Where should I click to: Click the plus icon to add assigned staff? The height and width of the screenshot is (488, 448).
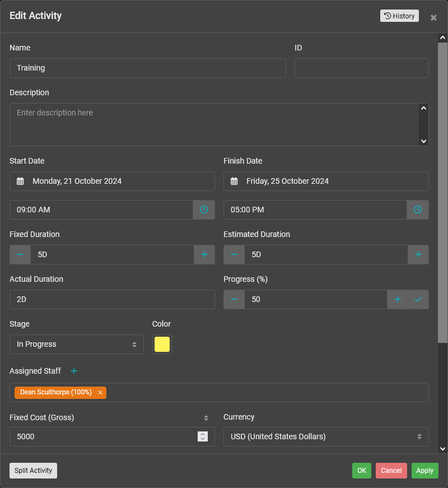(73, 371)
